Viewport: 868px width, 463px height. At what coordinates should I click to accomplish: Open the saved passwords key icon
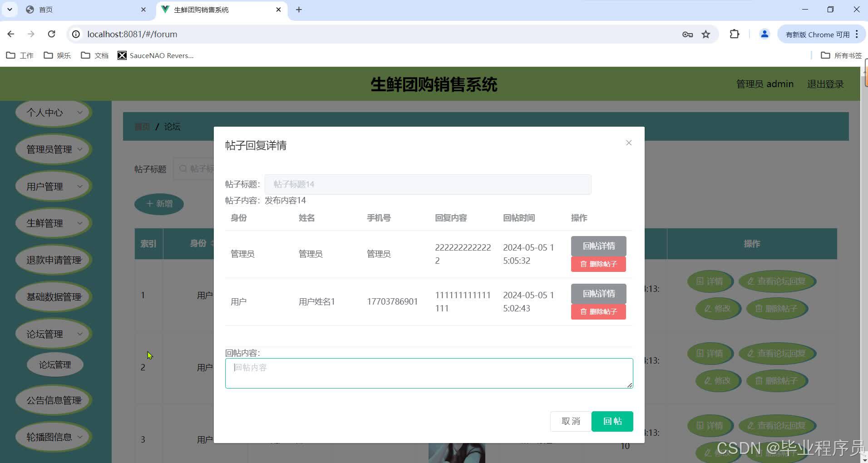pyautogui.click(x=687, y=34)
